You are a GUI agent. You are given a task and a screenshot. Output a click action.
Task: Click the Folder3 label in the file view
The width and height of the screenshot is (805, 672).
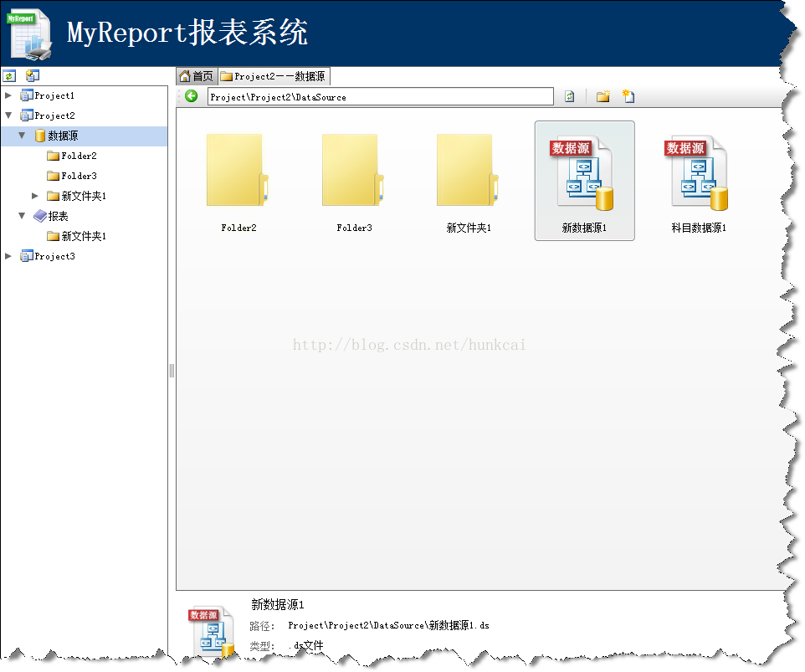coord(354,228)
